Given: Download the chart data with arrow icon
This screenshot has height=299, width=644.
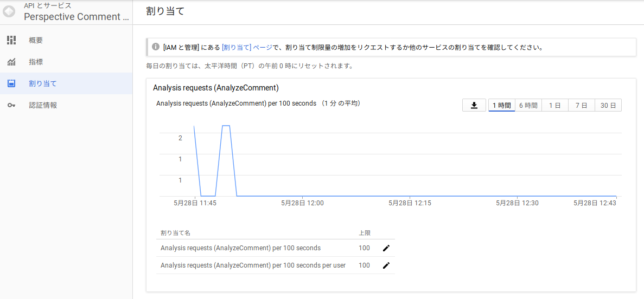Looking at the screenshot, I should point(474,105).
